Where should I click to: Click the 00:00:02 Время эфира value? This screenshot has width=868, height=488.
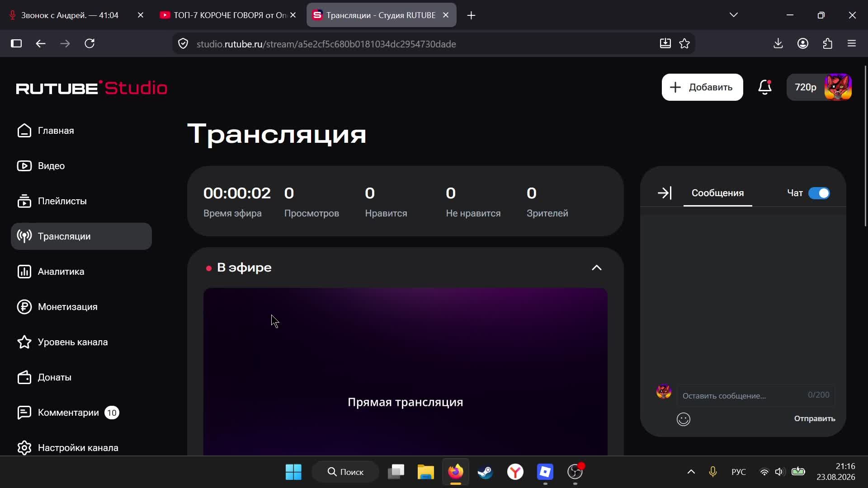(x=237, y=193)
